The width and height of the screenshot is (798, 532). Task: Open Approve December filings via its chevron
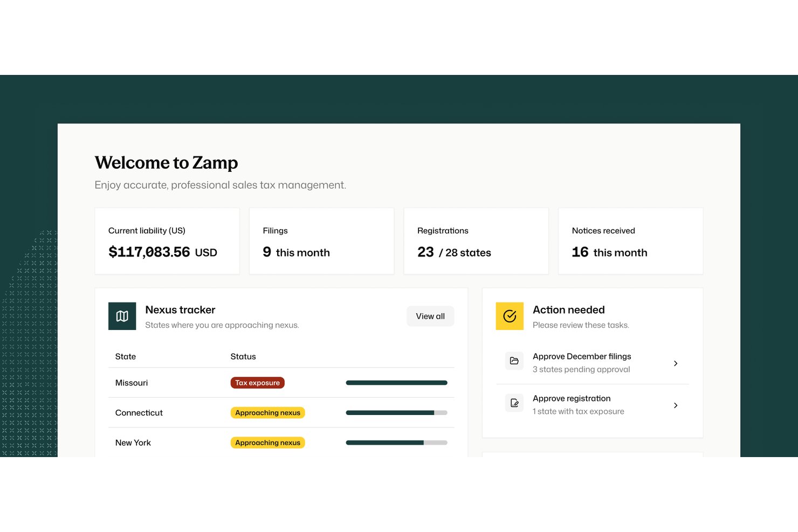pos(676,363)
